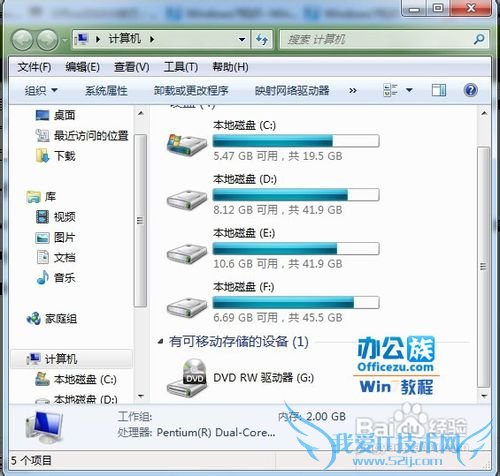Click the text 5.47 GB 可用，共 19.5 GB
The image size is (500, 476).
[278, 156]
